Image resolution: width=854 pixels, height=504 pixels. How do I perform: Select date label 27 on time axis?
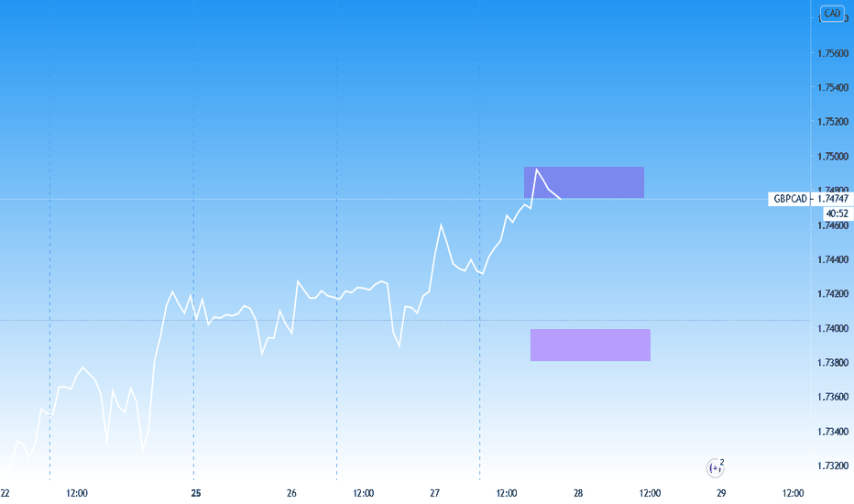pyautogui.click(x=434, y=493)
